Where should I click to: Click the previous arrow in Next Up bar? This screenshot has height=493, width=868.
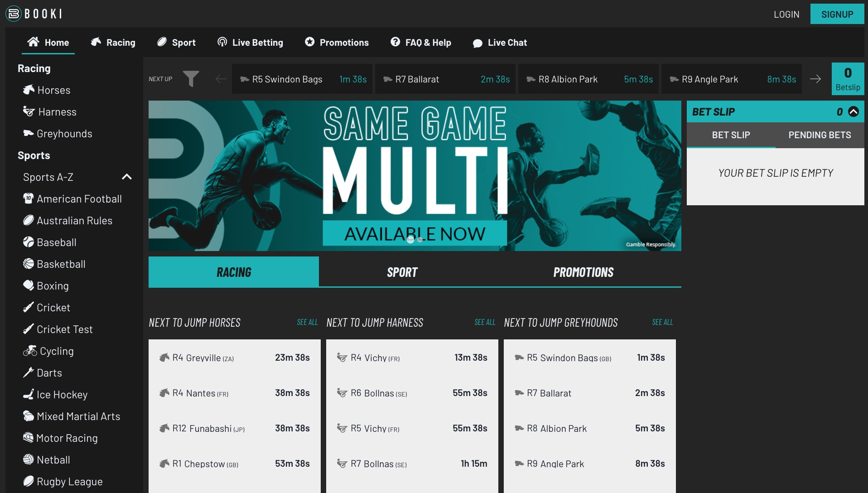click(x=221, y=79)
